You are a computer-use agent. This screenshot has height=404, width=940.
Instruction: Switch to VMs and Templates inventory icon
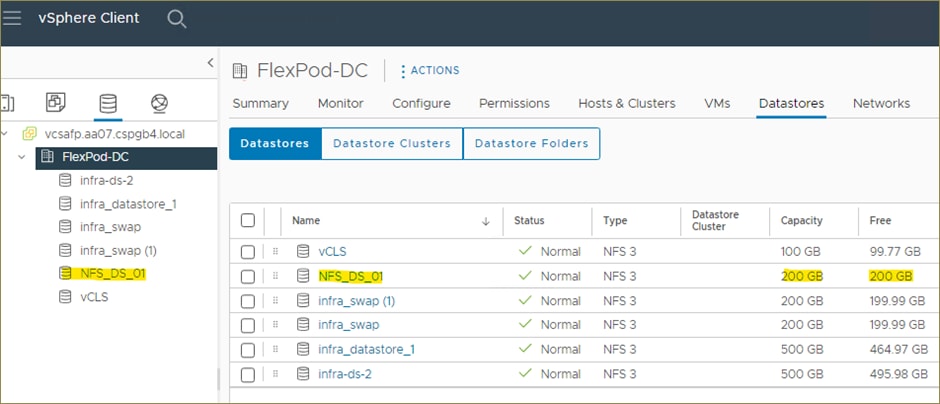point(56,103)
